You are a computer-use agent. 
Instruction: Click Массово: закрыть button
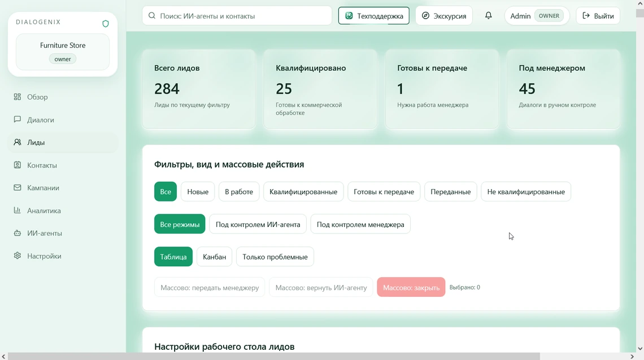click(x=411, y=287)
